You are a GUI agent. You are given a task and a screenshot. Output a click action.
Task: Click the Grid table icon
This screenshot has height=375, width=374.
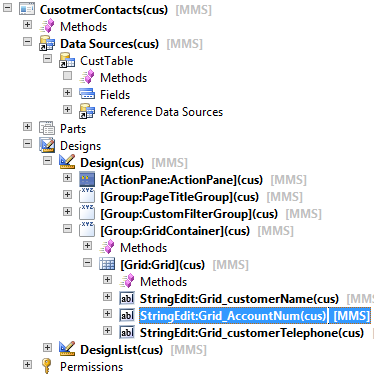[107, 264]
